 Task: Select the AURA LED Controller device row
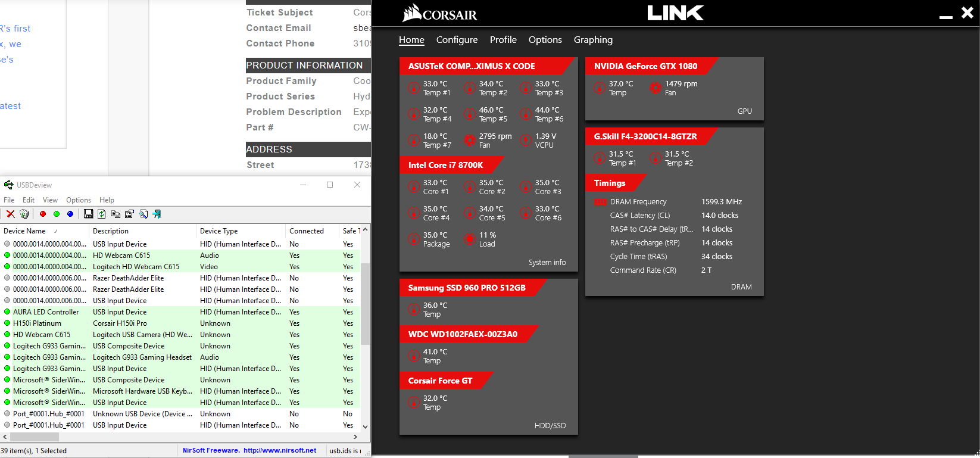point(180,312)
